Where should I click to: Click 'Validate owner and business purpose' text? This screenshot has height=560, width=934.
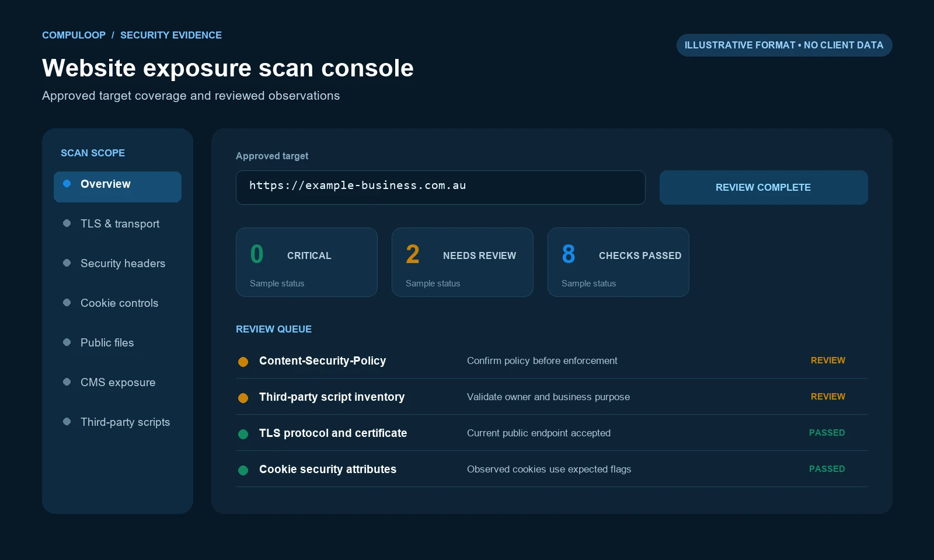click(x=548, y=397)
